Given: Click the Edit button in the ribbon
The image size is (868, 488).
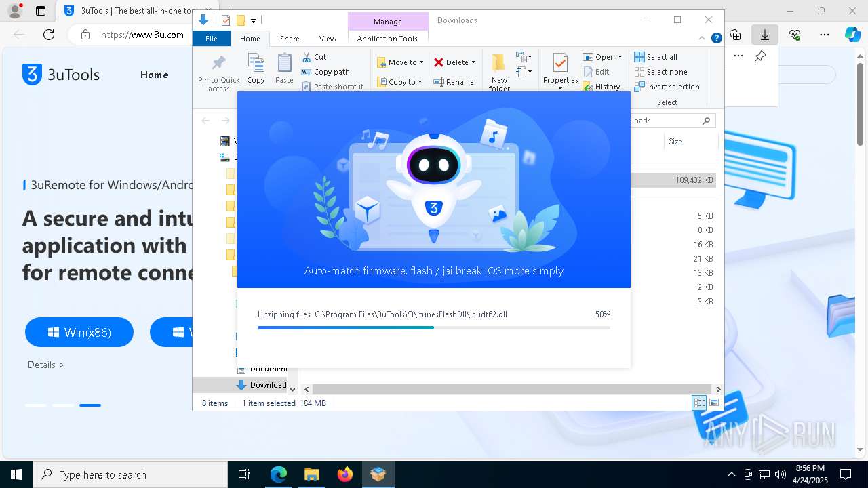Looking at the screenshot, I should point(596,72).
